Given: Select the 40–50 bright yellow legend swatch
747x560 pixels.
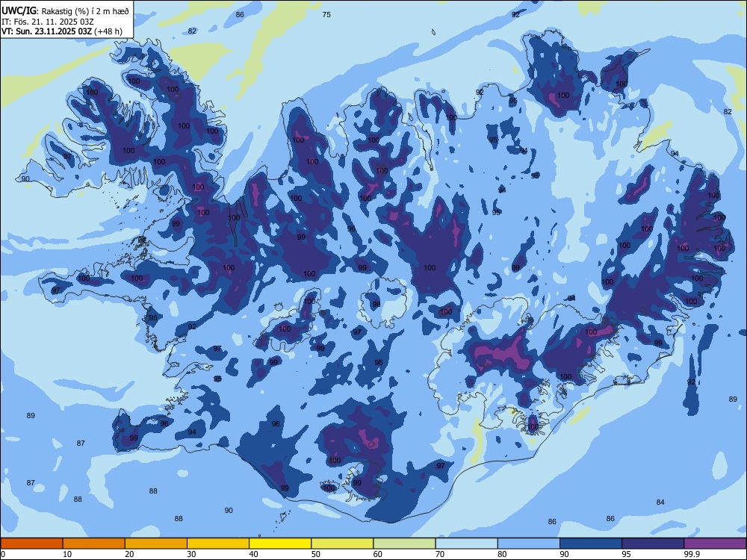Looking at the screenshot, I should point(280,544).
